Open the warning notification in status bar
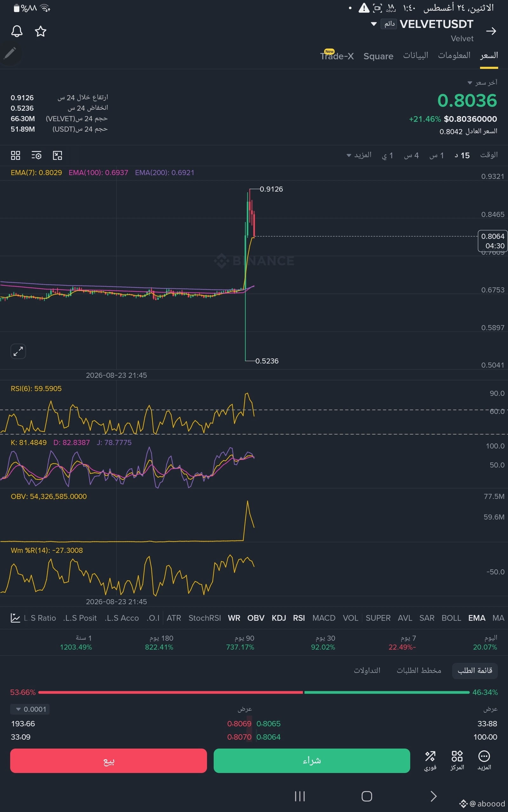 click(x=364, y=8)
